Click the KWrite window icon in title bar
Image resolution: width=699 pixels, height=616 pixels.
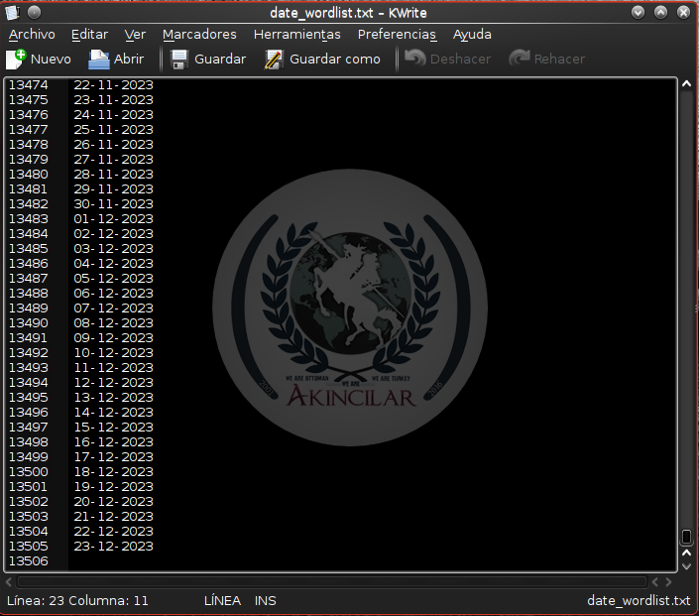[12, 13]
